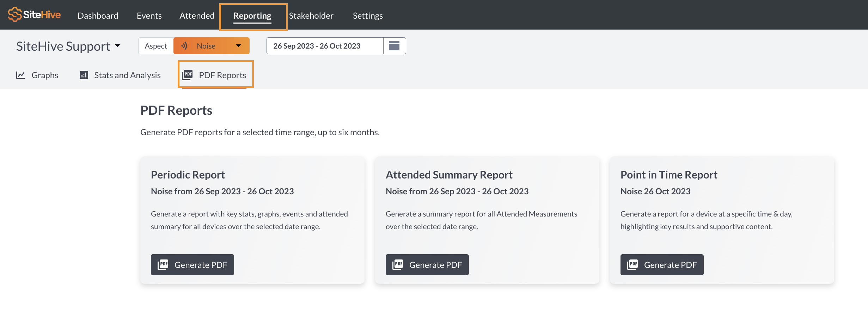Click the PDF icon on Point in Time Report's button
868x326 pixels.
633,264
